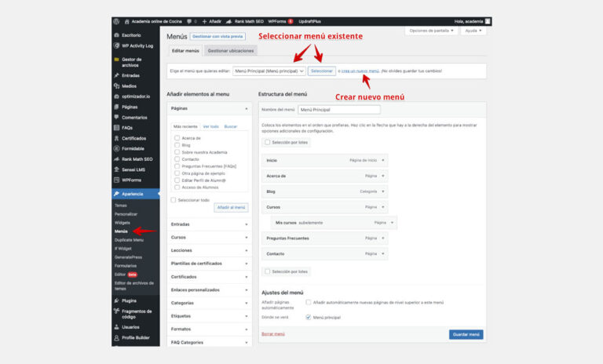Click the Borrar menú link

(273, 334)
